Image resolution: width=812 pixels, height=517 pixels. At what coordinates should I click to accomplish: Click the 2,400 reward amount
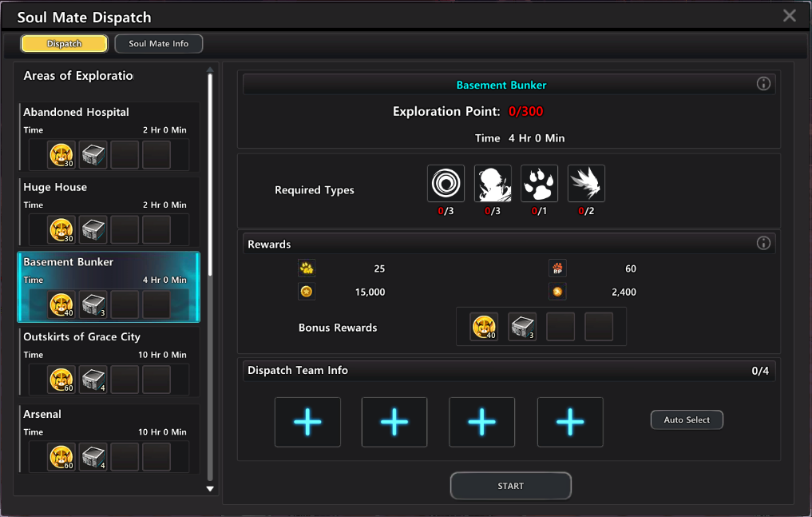click(624, 292)
